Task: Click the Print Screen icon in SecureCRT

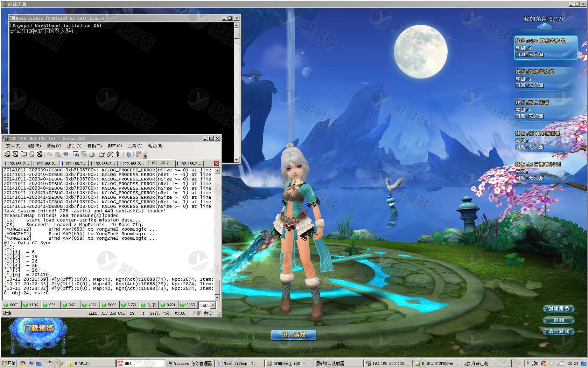Action: point(76,154)
